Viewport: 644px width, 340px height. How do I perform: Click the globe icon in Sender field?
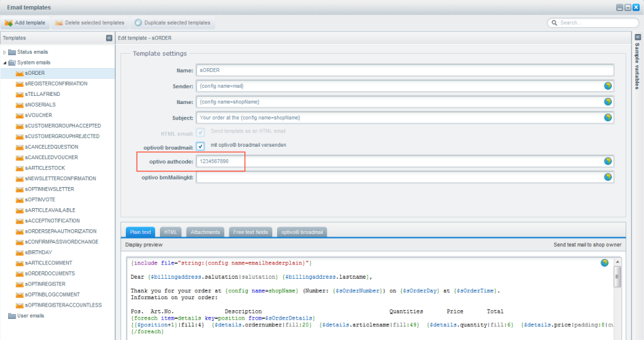click(608, 86)
